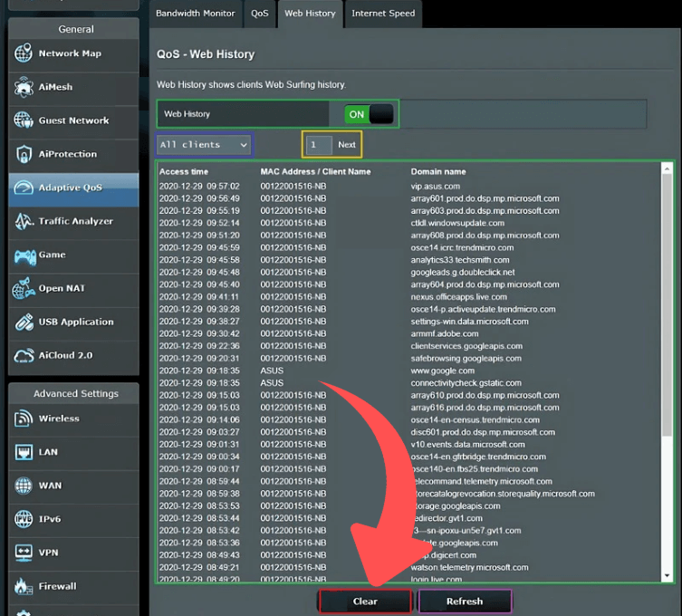This screenshot has width=682, height=616.
Task: Select the Game controller icon
Action: (x=24, y=256)
